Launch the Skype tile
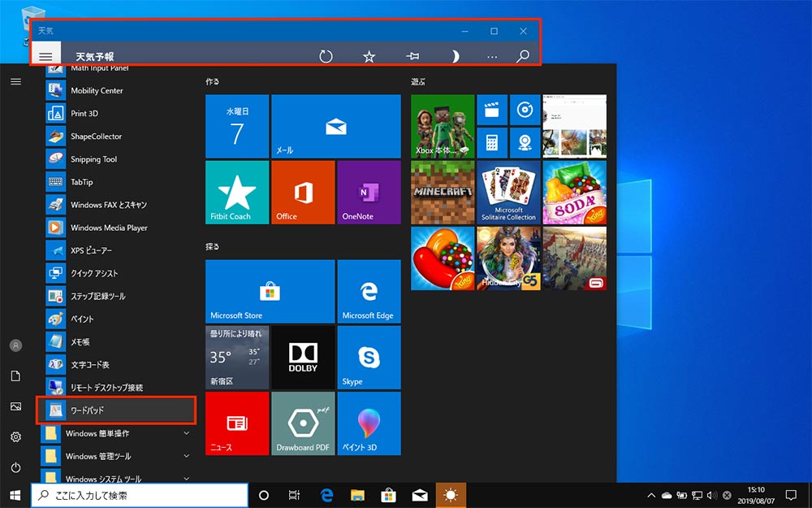The image size is (812, 508). point(369,357)
